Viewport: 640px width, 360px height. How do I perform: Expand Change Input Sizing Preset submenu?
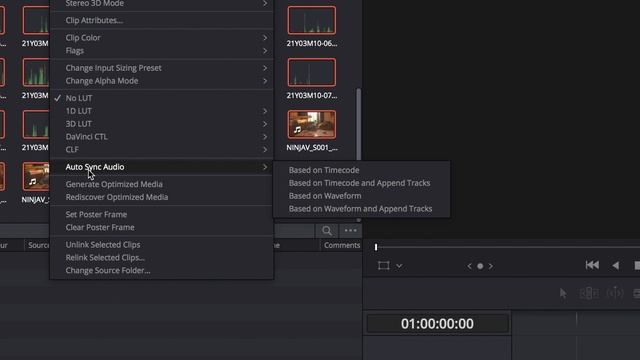point(162,68)
